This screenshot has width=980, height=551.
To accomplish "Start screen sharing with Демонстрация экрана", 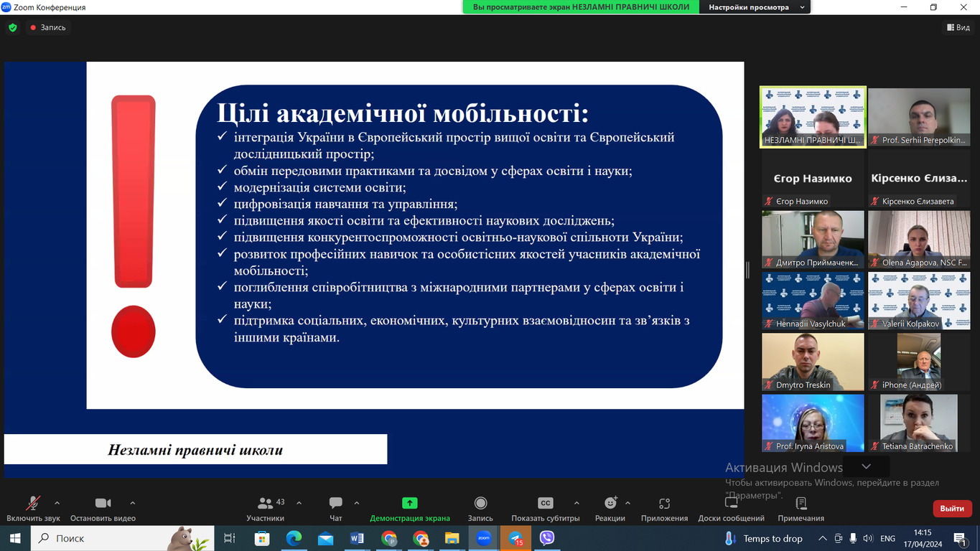I will tap(410, 509).
